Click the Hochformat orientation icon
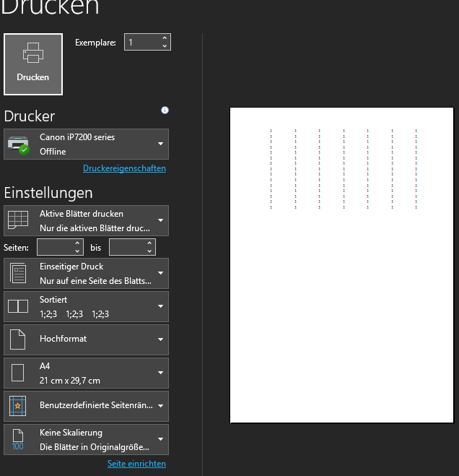Screen dimensions: 459x476 pyautogui.click(x=18, y=339)
